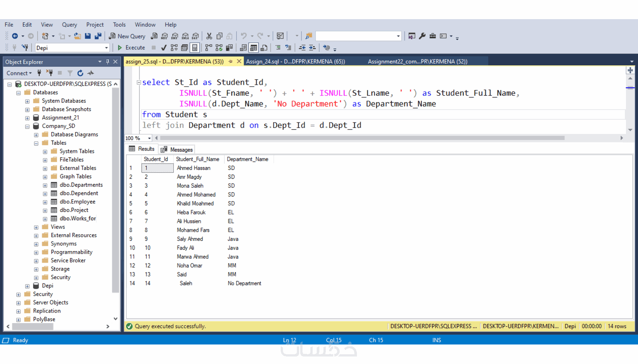Click the Cut scissors icon
The width and height of the screenshot is (638, 364).
click(x=209, y=36)
